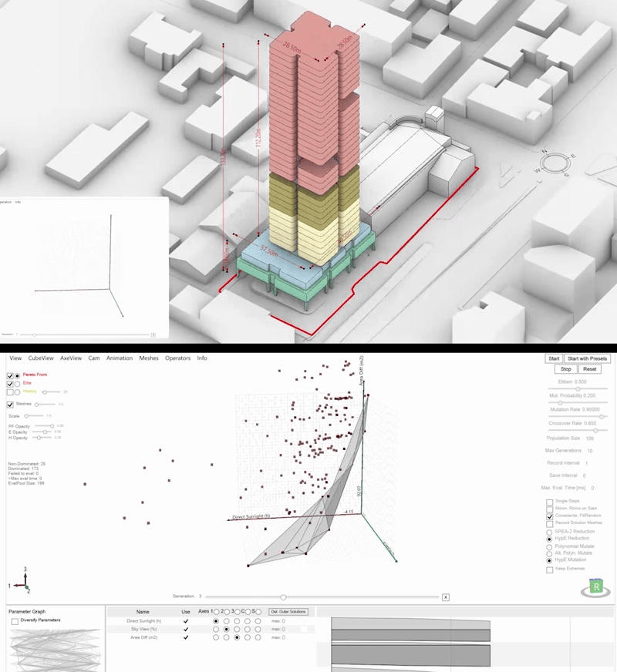Image resolution: width=617 pixels, height=672 pixels.
Task: Click the green R cube icon
Action: tap(596, 587)
